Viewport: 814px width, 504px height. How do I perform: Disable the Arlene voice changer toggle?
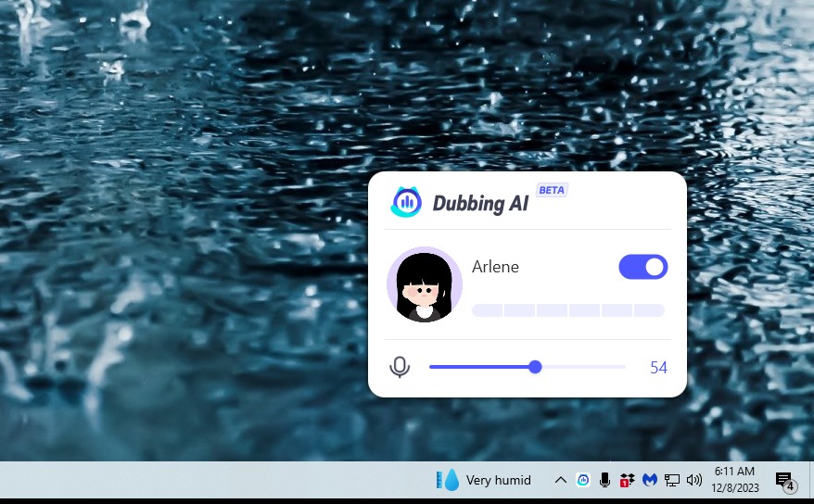click(x=642, y=267)
